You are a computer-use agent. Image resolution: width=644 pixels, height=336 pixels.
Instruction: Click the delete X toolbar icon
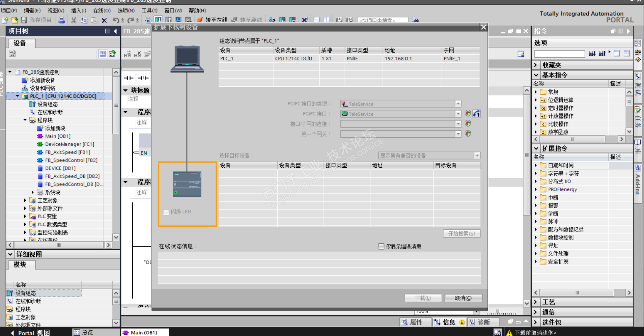pyautogui.click(x=104, y=20)
